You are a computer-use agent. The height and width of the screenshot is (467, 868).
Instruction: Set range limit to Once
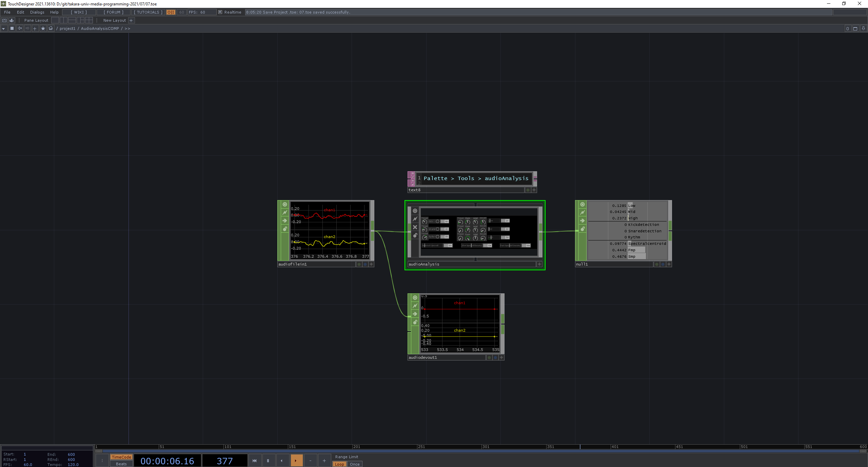pyautogui.click(x=355, y=464)
